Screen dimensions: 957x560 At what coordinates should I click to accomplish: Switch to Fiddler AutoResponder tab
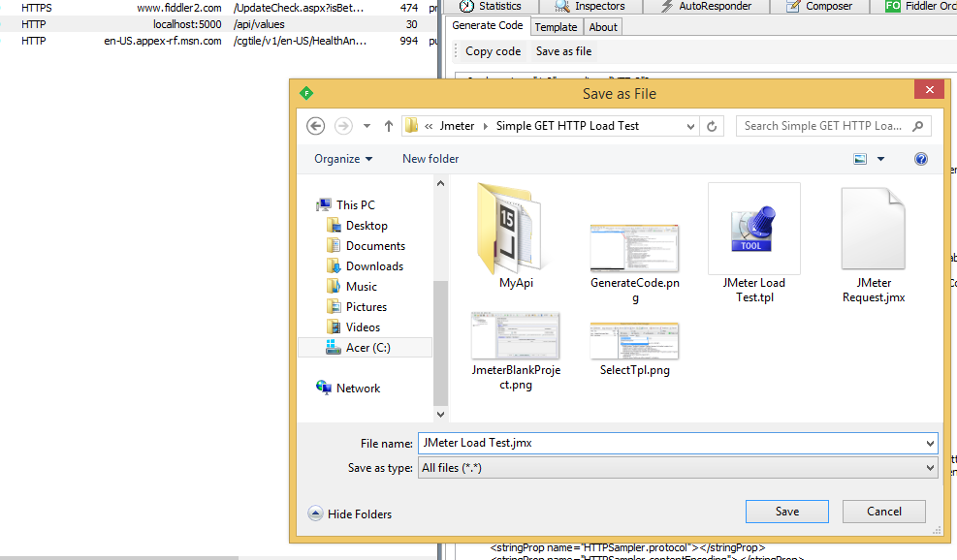click(707, 6)
